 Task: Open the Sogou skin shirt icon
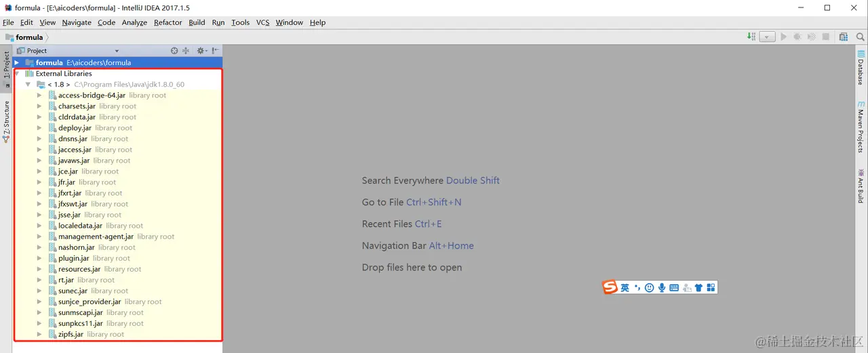point(699,288)
